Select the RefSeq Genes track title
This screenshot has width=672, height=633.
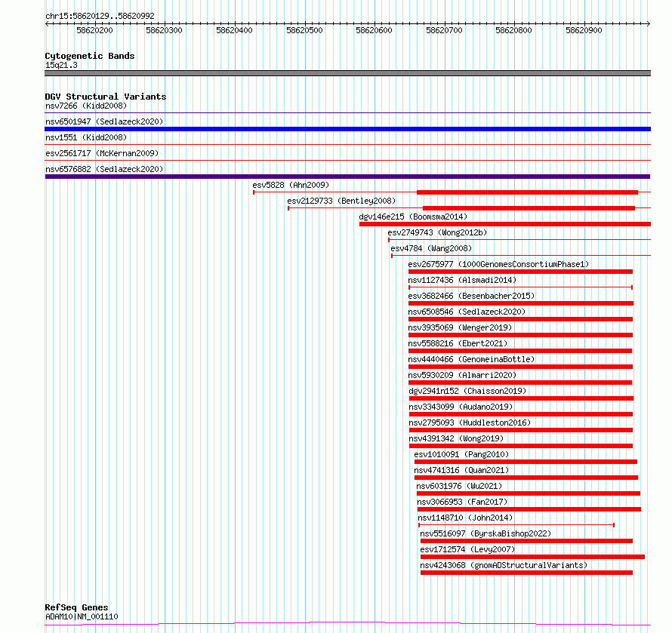[76, 607]
